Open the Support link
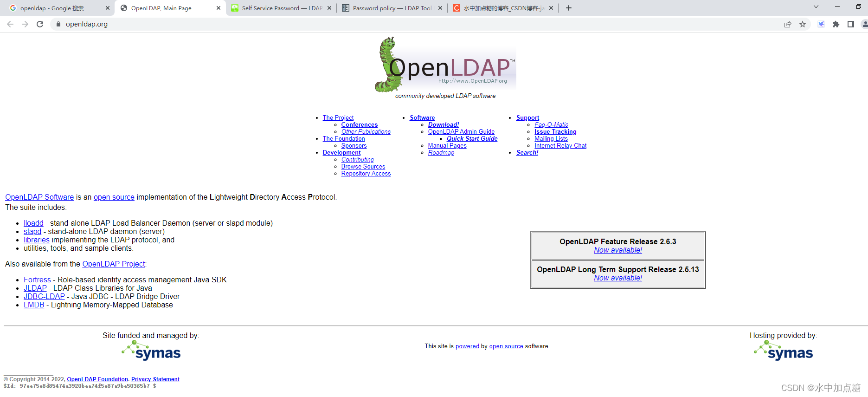Viewport: 868px width, 397px height. click(527, 118)
